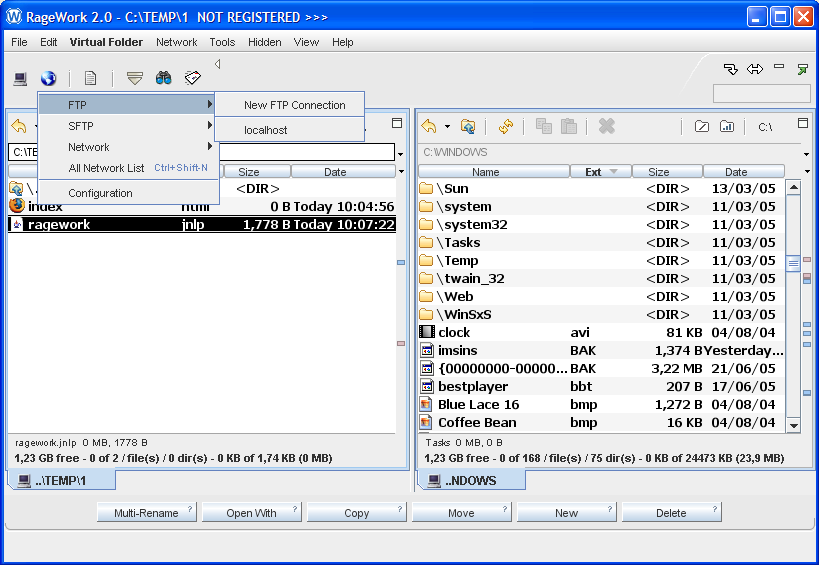This screenshot has height=565, width=819.
Task: Open the Virtual Folder menu
Action: pos(106,42)
